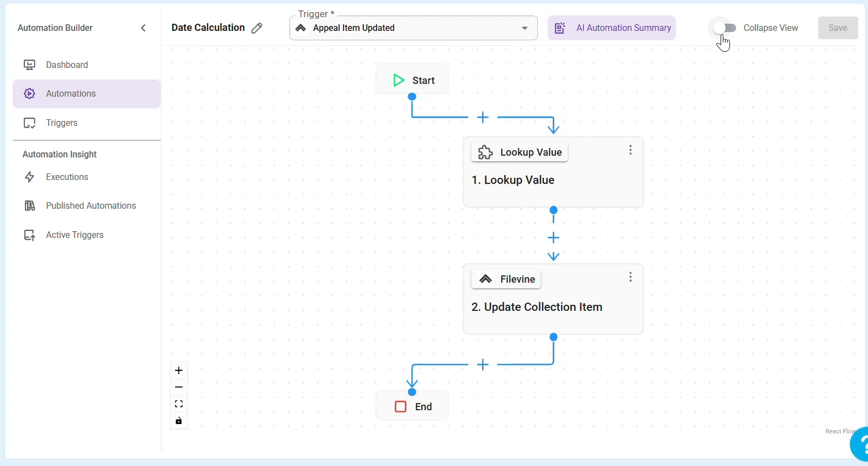Screen dimensions: 868x466
Task: Click the Lookup Value tag label
Action: (x=520, y=152)
